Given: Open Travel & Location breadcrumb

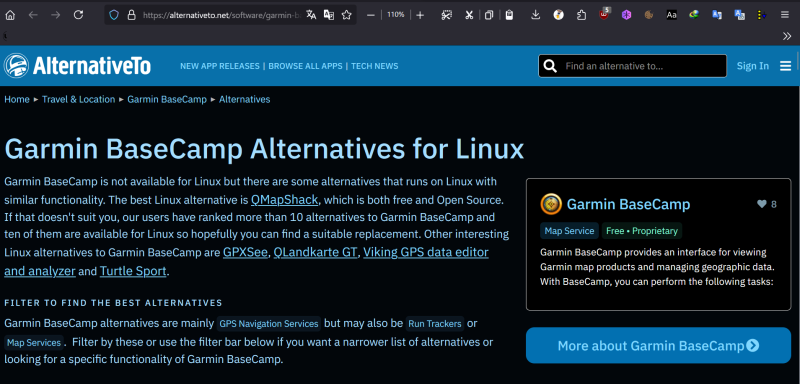Looking at the screenshot, I should click(x=79, y=99).
